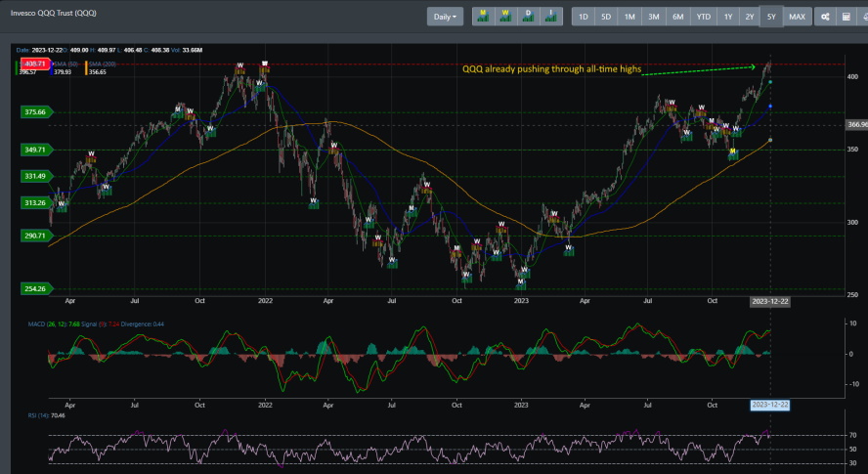The width and height of the screenshot is (868, 474).
Task: Toggle the daily (D) signals icon
Action: pyautogui.click(x=528, y=17)
